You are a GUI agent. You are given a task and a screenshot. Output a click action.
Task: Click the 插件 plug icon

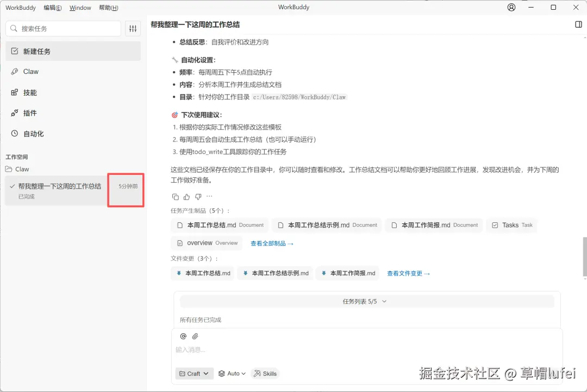15,113
